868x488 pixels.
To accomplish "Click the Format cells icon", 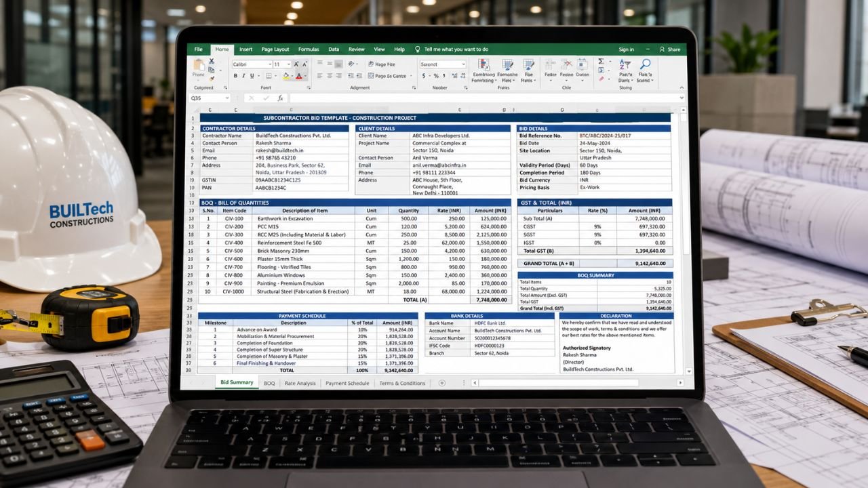I will 582,64.
